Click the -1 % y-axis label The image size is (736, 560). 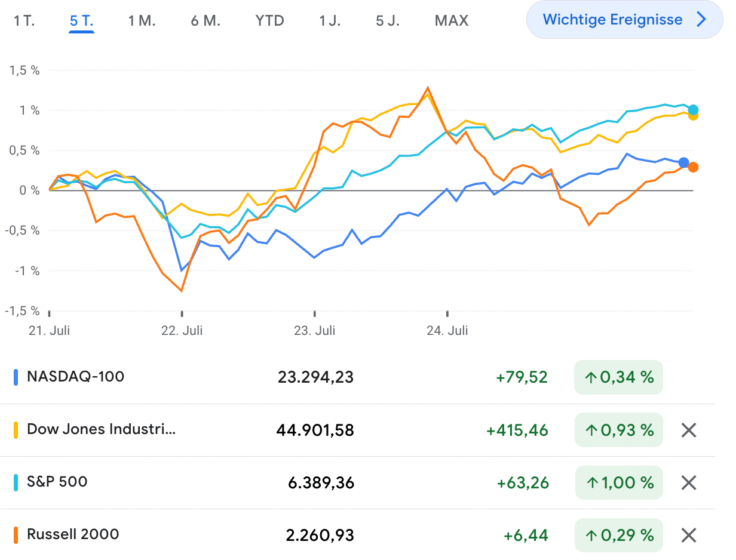tap(29, 270)
